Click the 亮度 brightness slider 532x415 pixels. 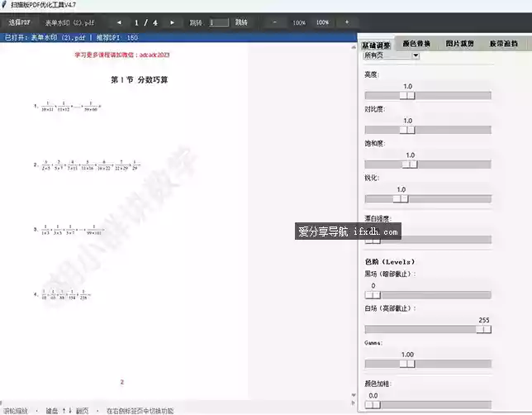pyautogui.click(x=428, y=95)
